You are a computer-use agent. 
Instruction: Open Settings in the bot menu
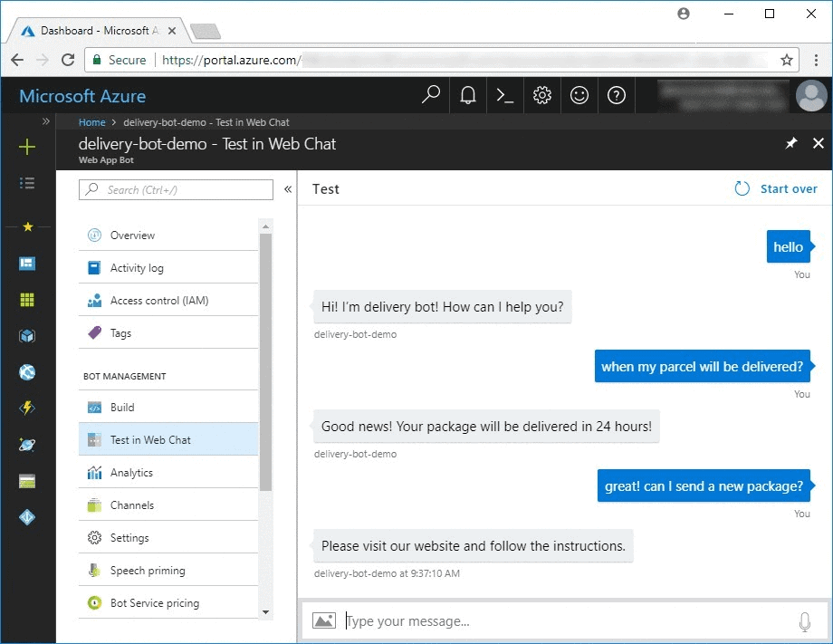coord(168,538)
